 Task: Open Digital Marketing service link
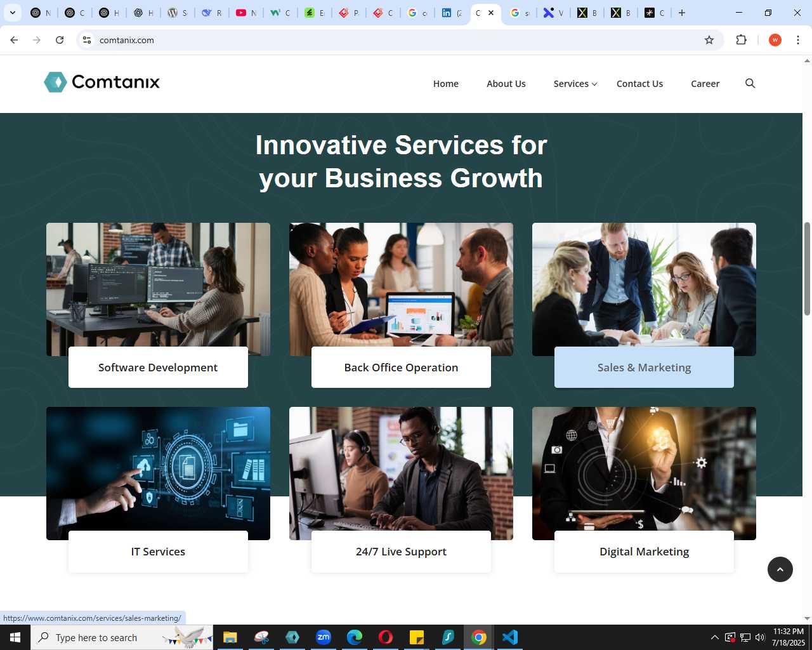pos(644,552)
